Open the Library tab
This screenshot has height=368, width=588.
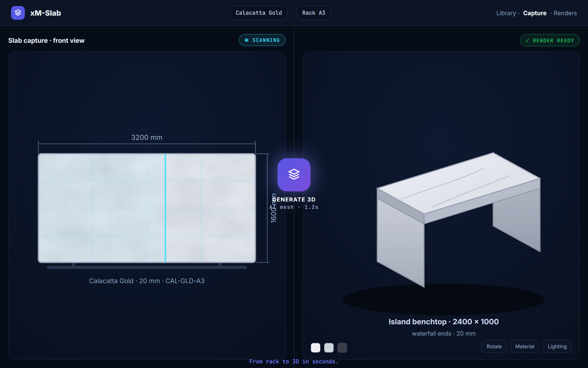(x=506, y=13)
